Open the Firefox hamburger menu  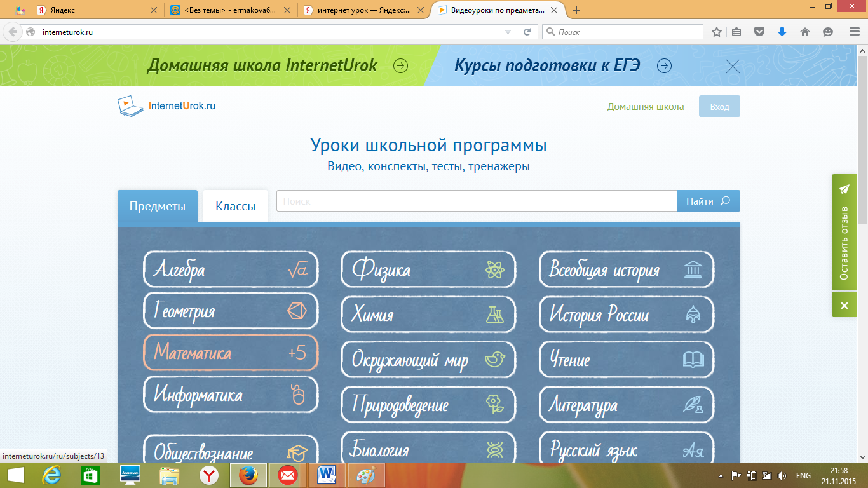(855, 32)
